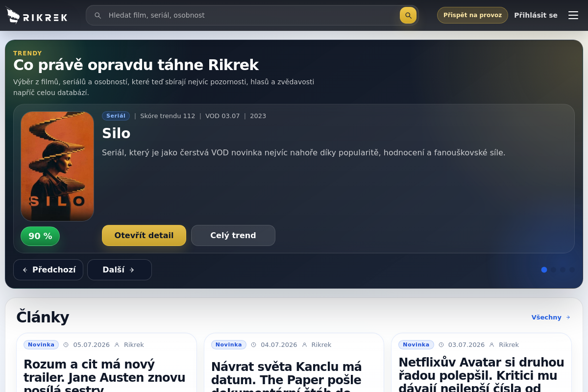Image resolution: width=588 pixels, height=392 pixels.
Task: Click the clock icon beside 05.07.2026
Action: [66, 345]
